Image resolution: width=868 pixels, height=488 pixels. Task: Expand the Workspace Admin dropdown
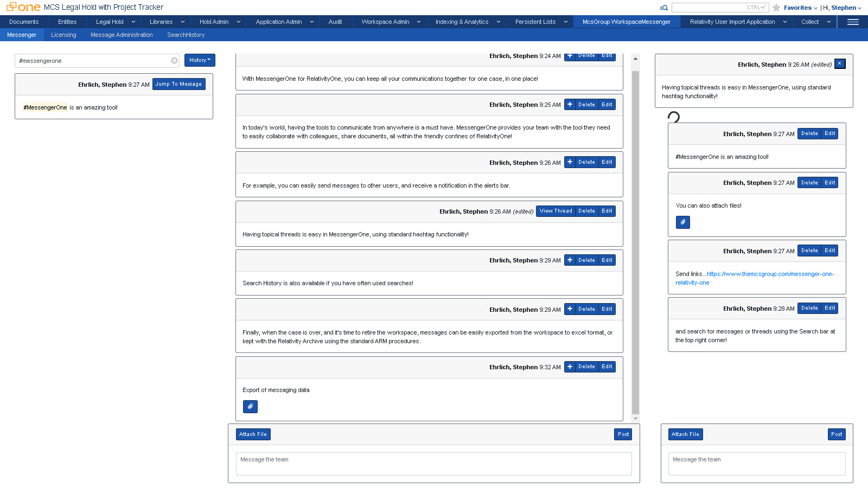tap(389, 22)
